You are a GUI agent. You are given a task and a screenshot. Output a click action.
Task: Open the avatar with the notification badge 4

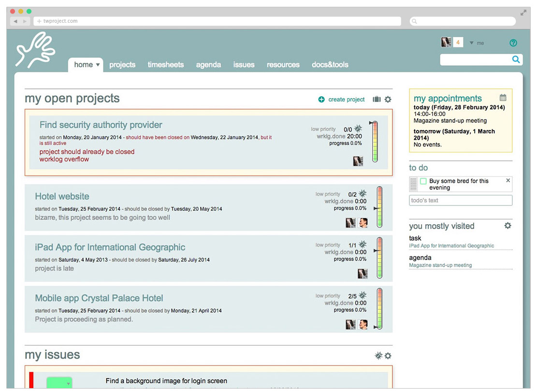click(446, 42)
